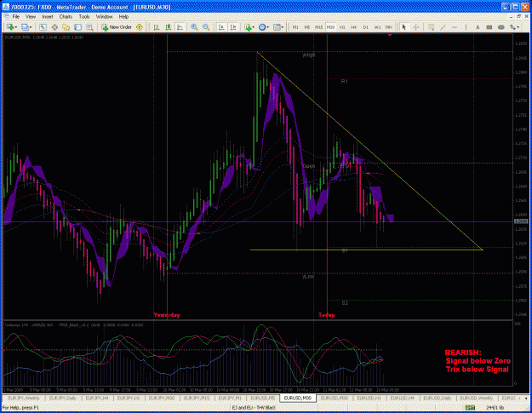Click the profile name EJ and EU - THV Black
Image resolution: width=532 pixels, height=413 pixels.
point(254,408)
